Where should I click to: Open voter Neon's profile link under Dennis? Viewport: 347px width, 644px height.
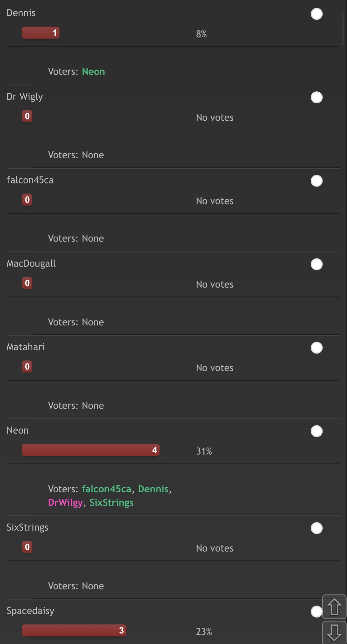click(x=93, y=72)
